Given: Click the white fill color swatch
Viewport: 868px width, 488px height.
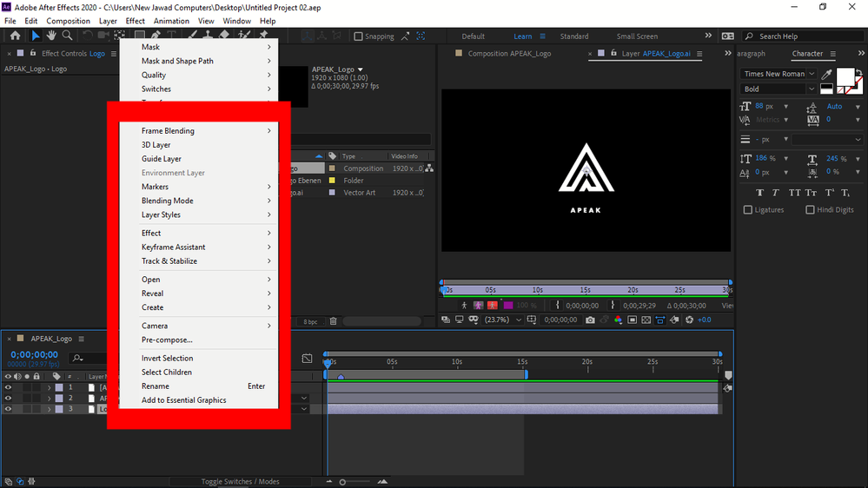Looking at the screenshot, I should pos(845,78).
